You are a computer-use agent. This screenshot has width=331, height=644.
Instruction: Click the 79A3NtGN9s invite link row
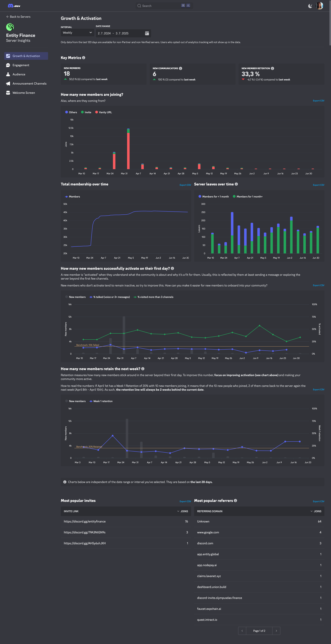click(126, 533)
